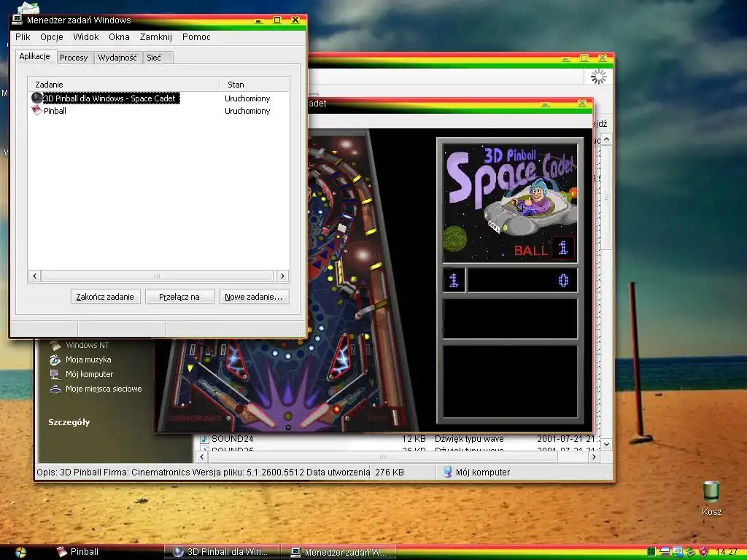Click the red security shield tray icon
This screenshot has width=747, height=560.
703,552
